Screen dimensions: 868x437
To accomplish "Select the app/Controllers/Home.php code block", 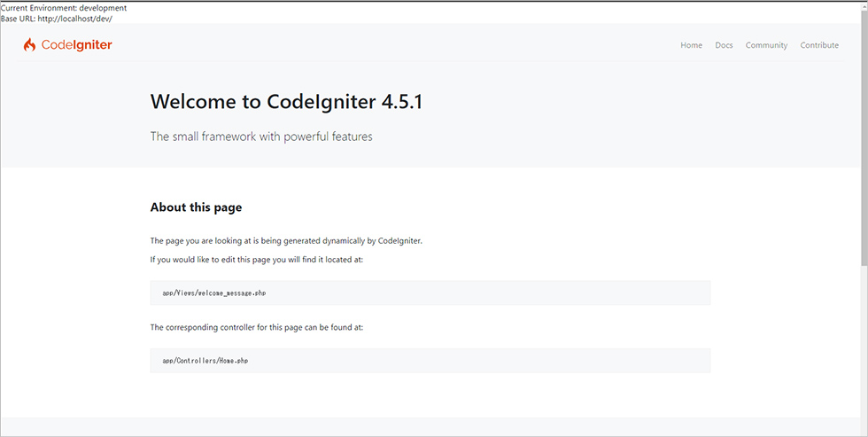I will click(x=430, y=361).
